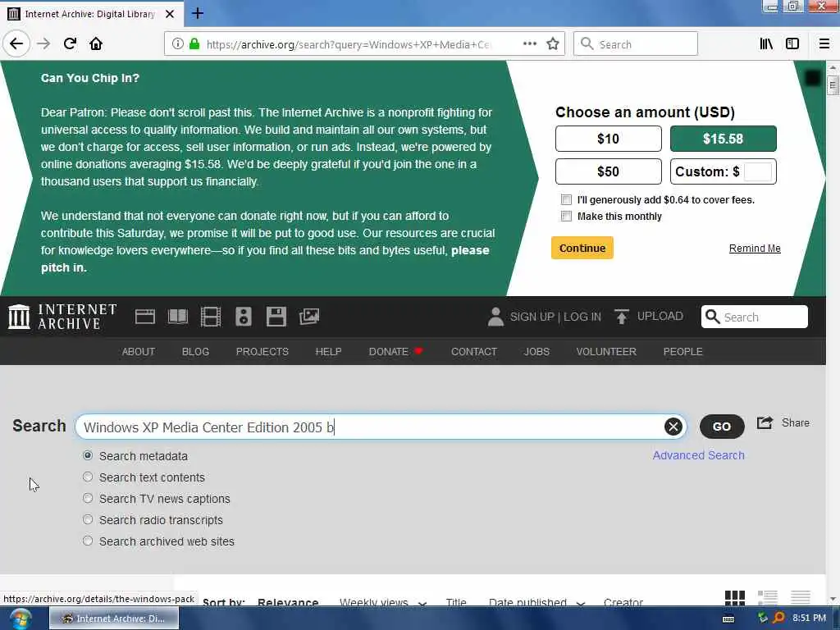840x630 pixels.
Task: Select Search radio transcripts option
Action: [x=88, y=519]
